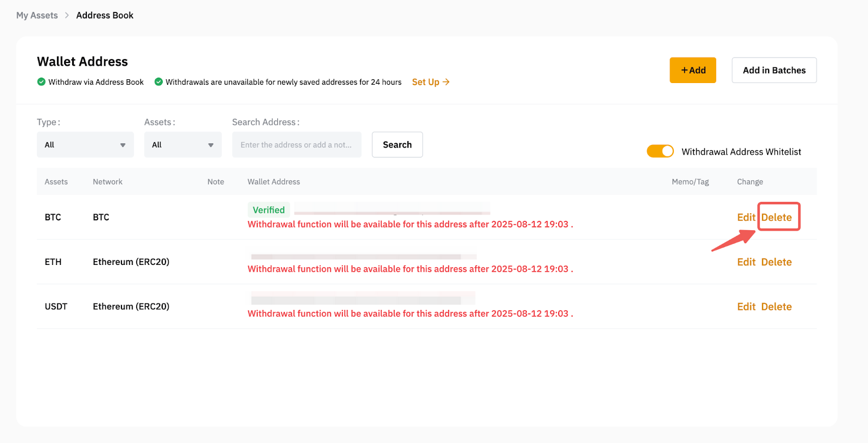Click the Address Book breadcrumb item
Viewport: 868px width, 443px height.
coord(105,15)
